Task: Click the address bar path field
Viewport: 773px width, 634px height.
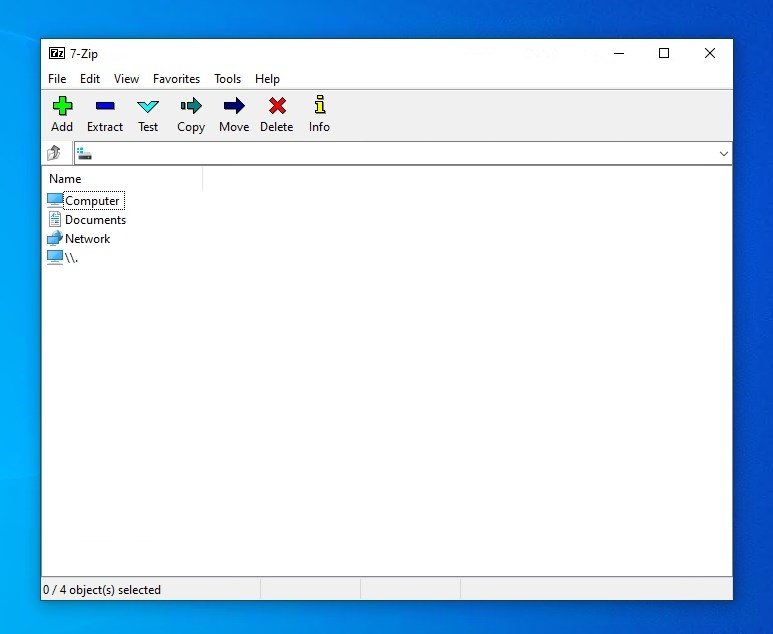Action: tap(403, 154)
